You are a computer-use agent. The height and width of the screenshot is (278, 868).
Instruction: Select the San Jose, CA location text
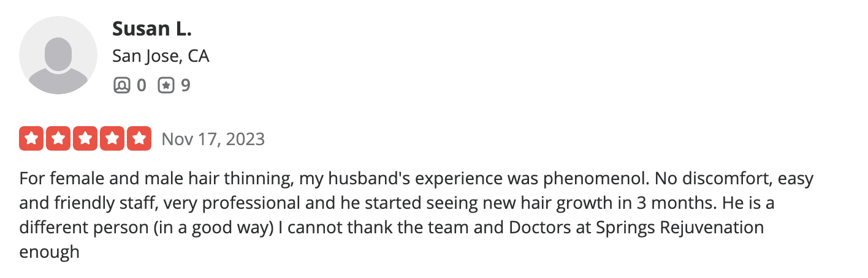pos(161,56)
